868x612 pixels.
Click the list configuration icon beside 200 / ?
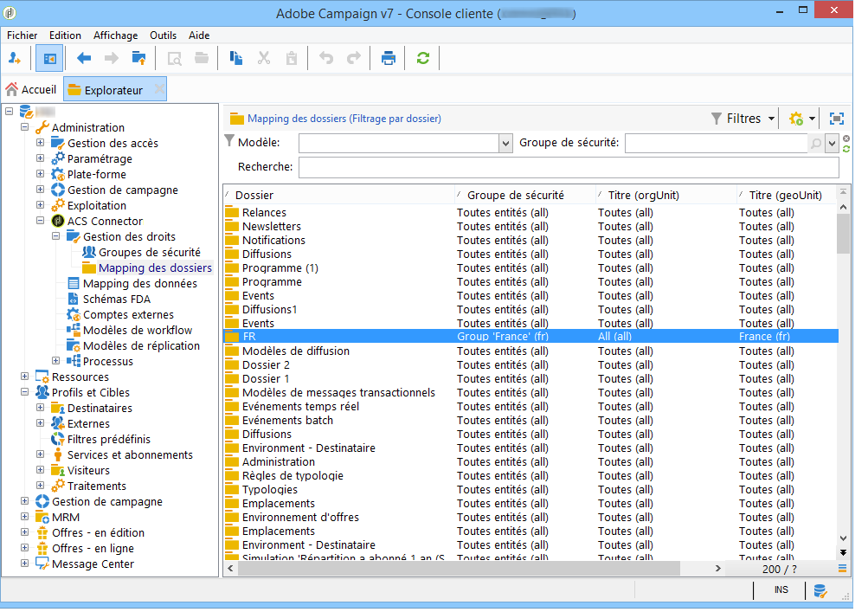(843, 568)
